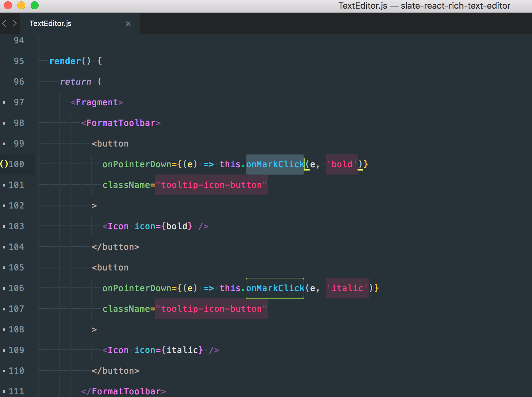Click the gutter mark beside line 101
The width and height of the screenshot is (532, 397).
pyautogui.click(x=4, y=185)
